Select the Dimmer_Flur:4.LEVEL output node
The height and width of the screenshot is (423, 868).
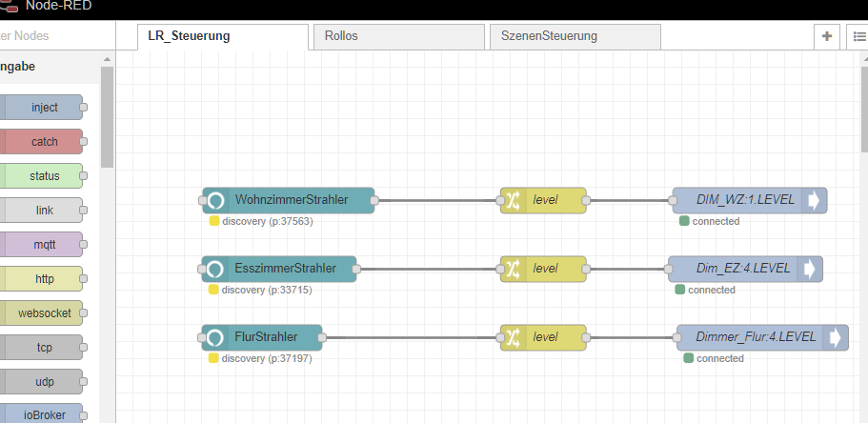[x=763, y=338]
